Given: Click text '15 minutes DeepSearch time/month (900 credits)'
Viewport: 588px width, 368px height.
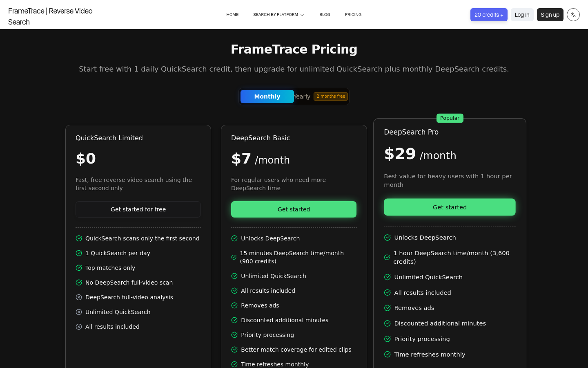Looking at the screenshot, I should coord(292,257).
